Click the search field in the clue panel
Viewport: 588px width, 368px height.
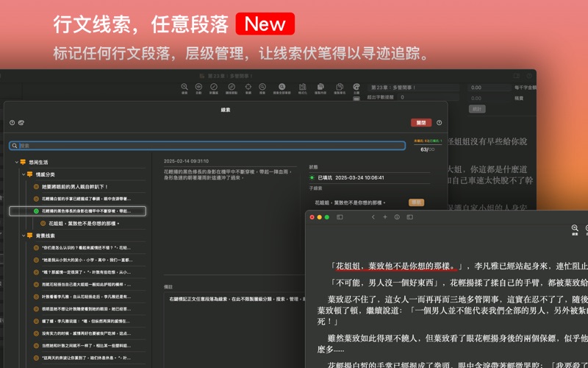pos(207,146)
